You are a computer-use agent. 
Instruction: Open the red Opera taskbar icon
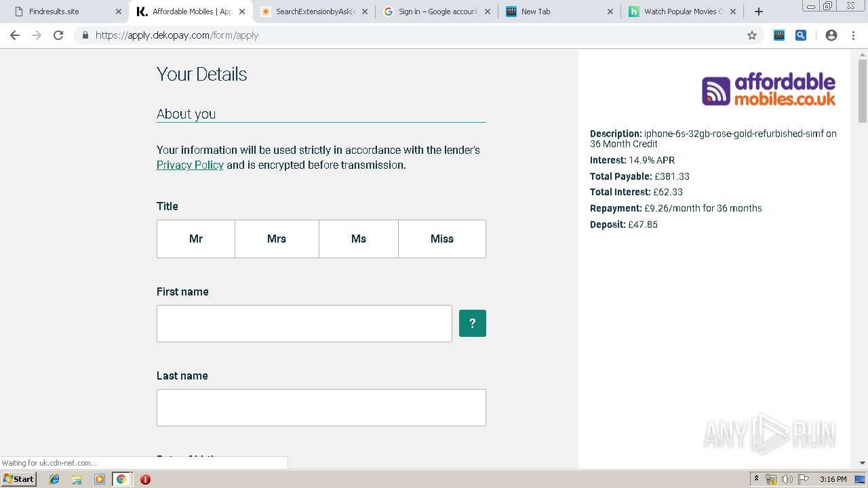tap(145, 479)
